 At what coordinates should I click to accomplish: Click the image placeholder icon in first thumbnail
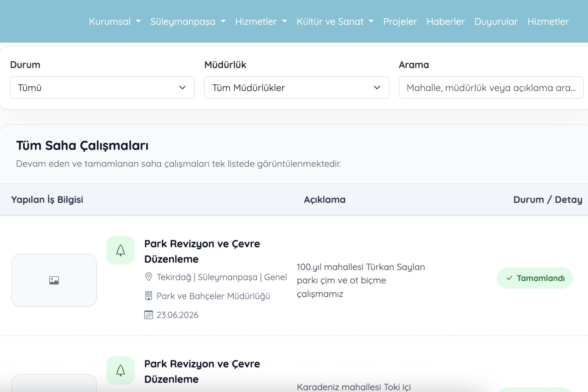coord(54,280)
